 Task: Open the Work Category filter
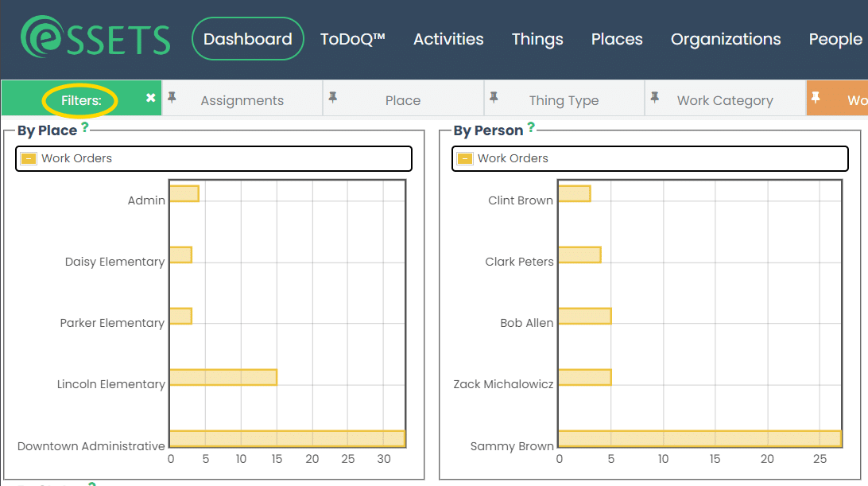725,100
